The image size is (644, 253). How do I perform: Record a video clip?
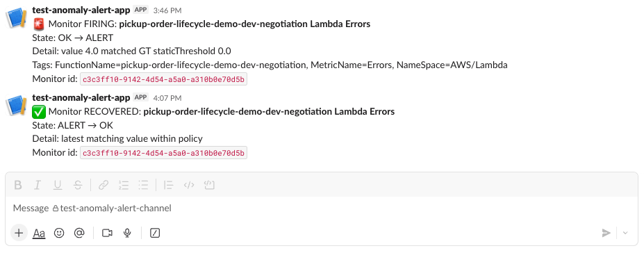tap(107, 233)
